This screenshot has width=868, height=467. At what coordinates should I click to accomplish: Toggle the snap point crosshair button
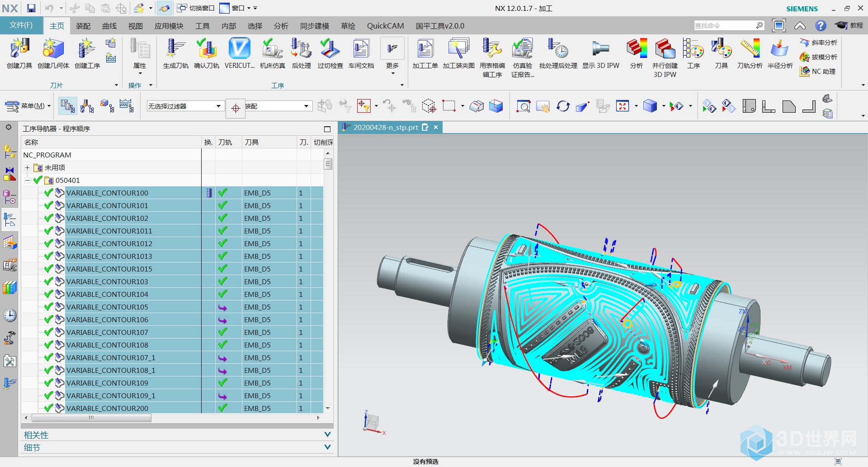pyautogui.click(x=236, y=108)
